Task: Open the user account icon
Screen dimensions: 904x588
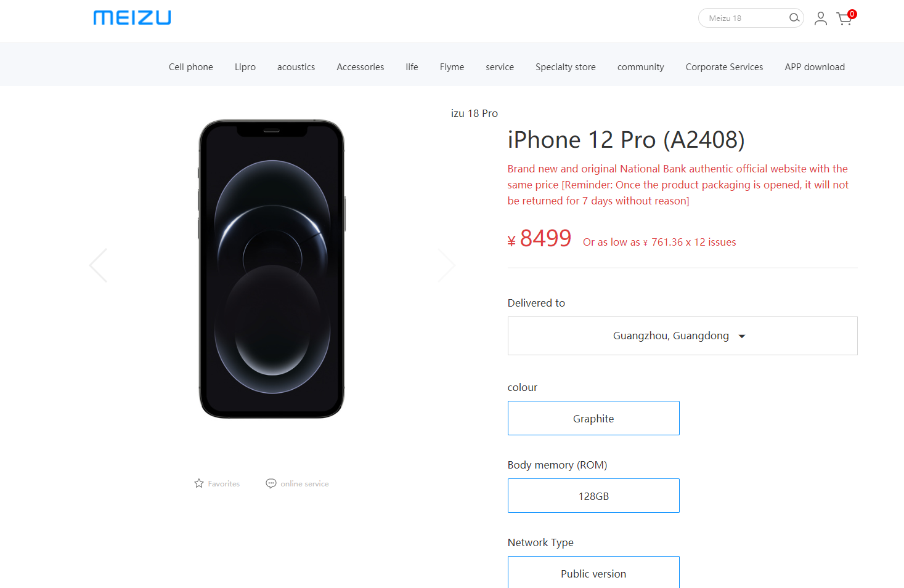Action: click(x=821, y=18)
